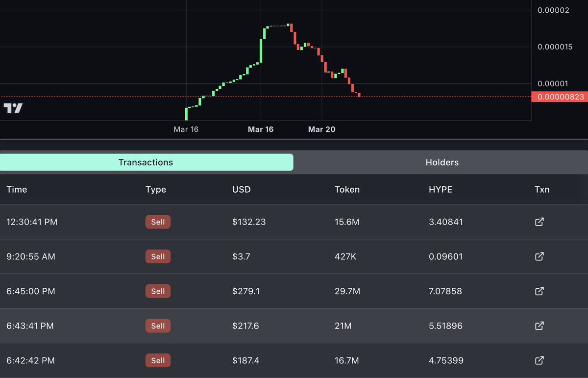Click the 21M token amount
The image size is (588, 378).
pos(343,326)
